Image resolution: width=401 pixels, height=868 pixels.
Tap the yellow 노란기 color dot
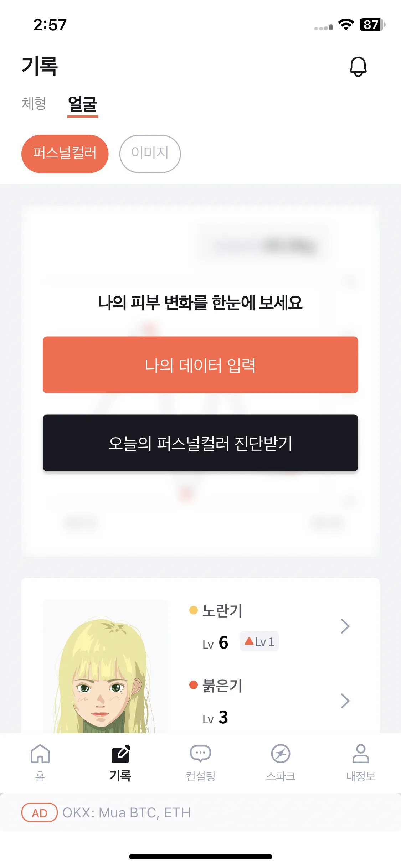194,610
